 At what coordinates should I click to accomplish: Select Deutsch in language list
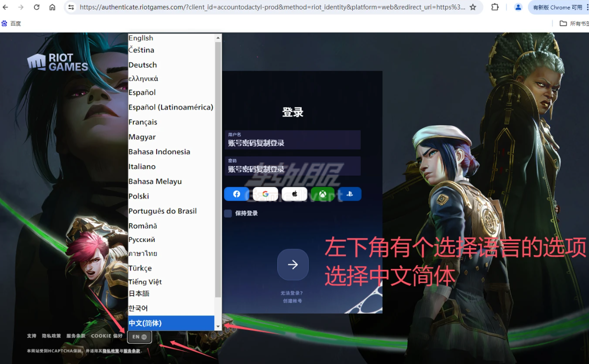(171, 65)
